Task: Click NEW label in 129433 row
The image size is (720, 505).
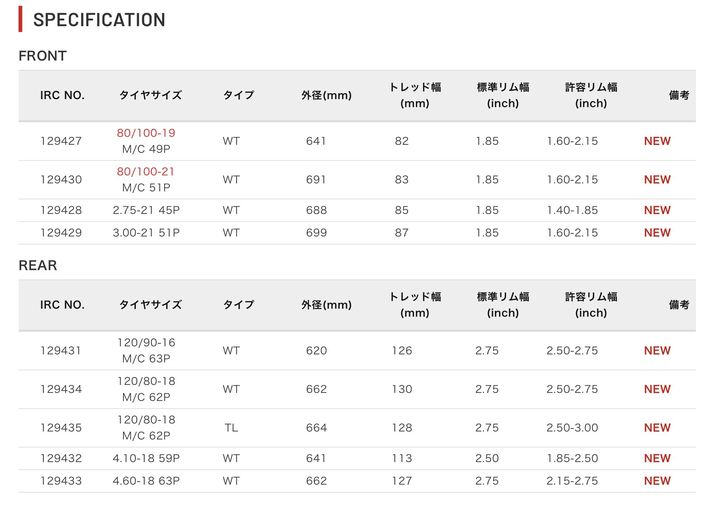Action: 657,481
